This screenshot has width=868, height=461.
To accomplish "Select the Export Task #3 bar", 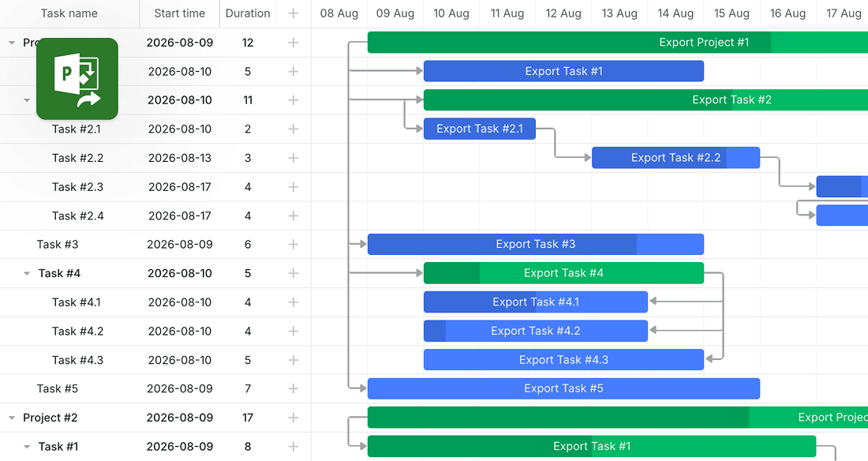I will (536, 245).
